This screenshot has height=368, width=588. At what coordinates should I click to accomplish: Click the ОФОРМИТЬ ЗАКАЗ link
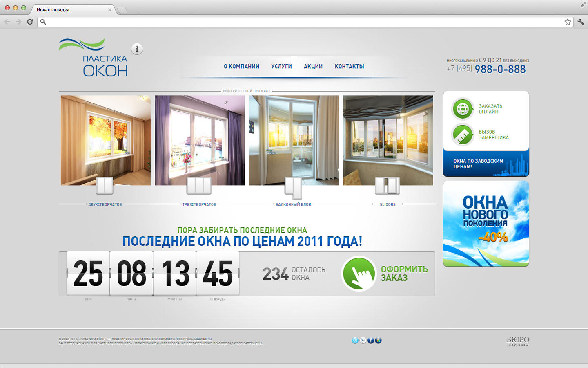point(404,274)
